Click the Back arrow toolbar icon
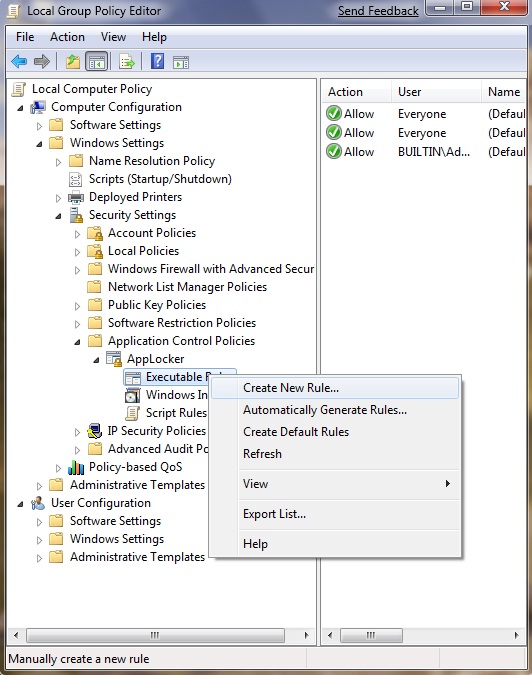 pyautogui.click(x=19, y=62)
